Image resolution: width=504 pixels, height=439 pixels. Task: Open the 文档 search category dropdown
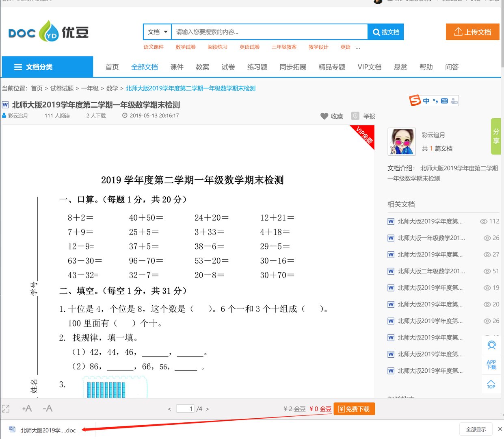click(x=157, y=31)
